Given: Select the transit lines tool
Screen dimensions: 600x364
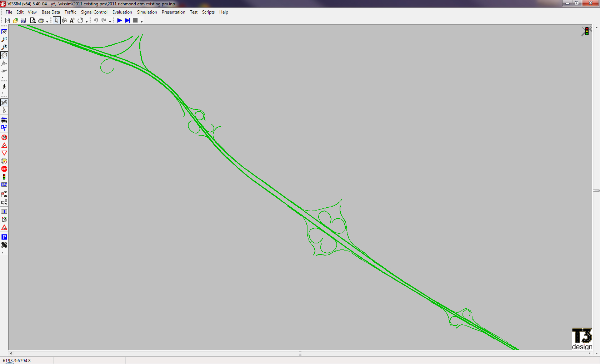Looking at the screenshot, I should click(x=4, y=202).
